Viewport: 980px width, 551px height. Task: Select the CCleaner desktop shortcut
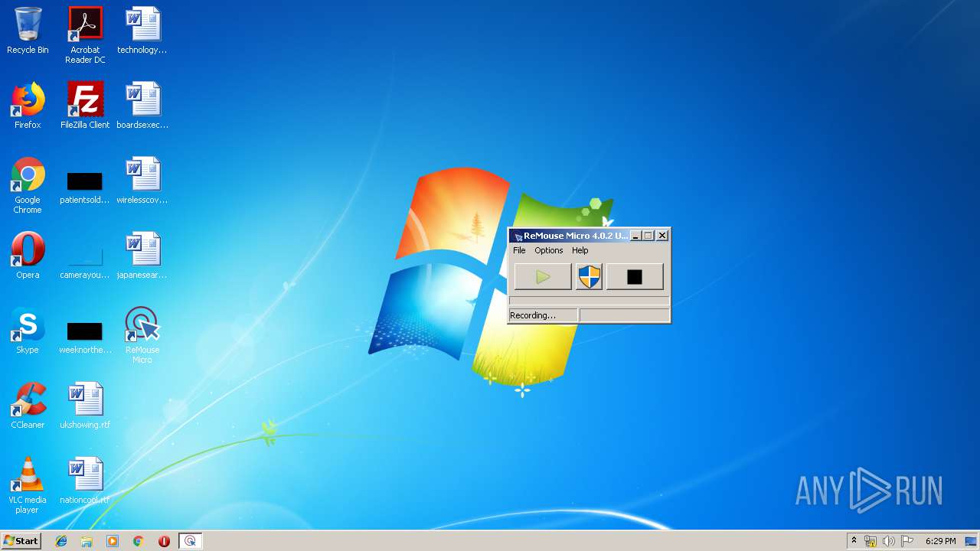[28, 406]
